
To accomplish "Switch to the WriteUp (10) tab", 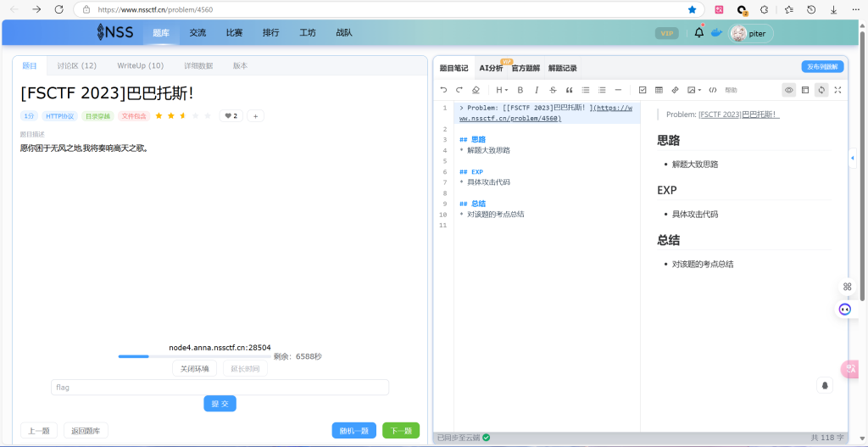I will pyautogui.click(x=140, y=65).
